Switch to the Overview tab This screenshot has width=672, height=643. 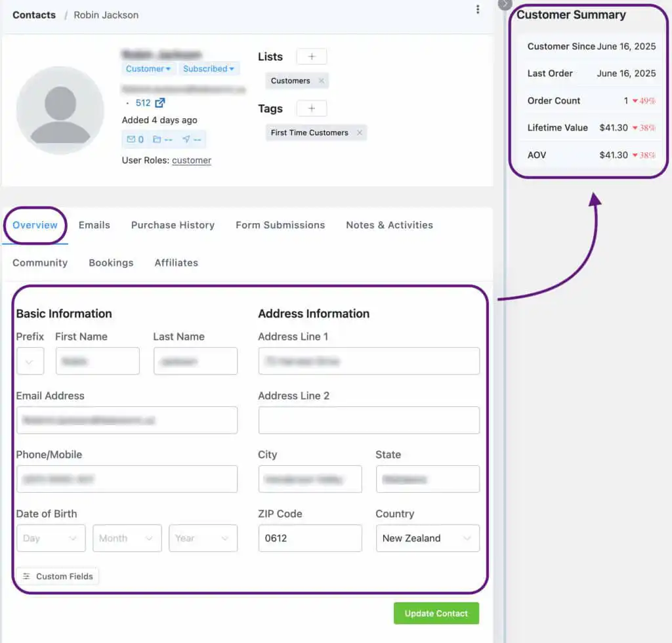tap(35, 225)
